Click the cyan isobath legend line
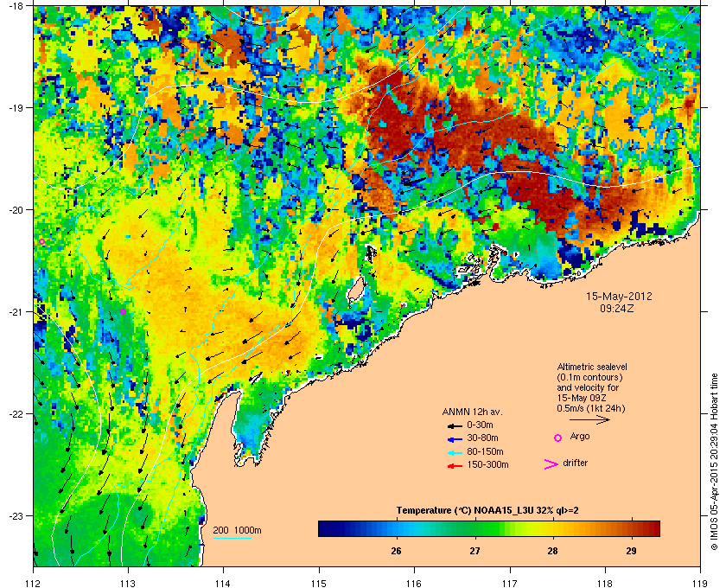726x588 pixels. 232,538
